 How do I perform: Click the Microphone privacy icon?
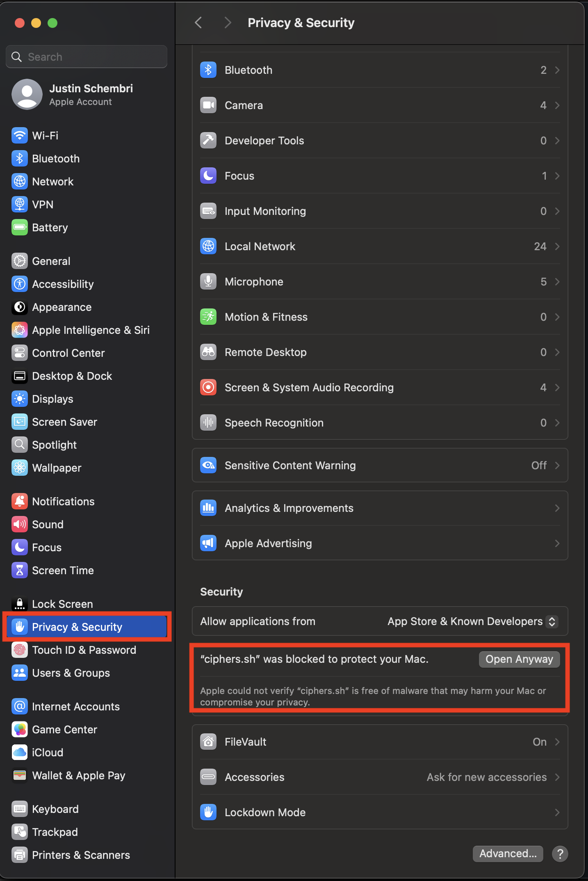point(208,282)
